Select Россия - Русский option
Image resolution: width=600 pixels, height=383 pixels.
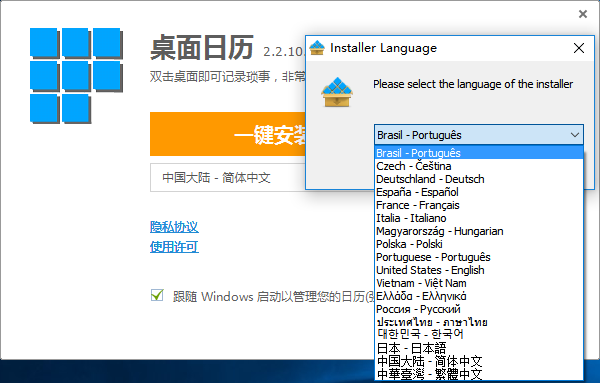[x=479, y=309]
